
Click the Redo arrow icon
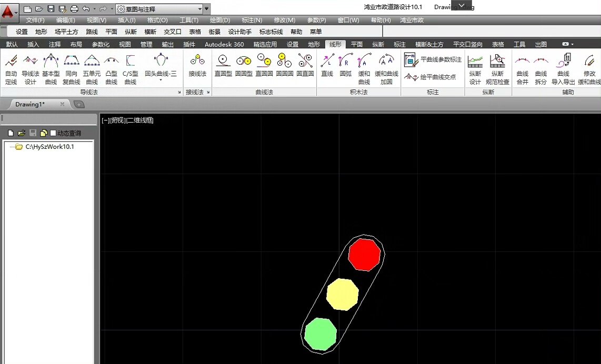tap(103, 9)
